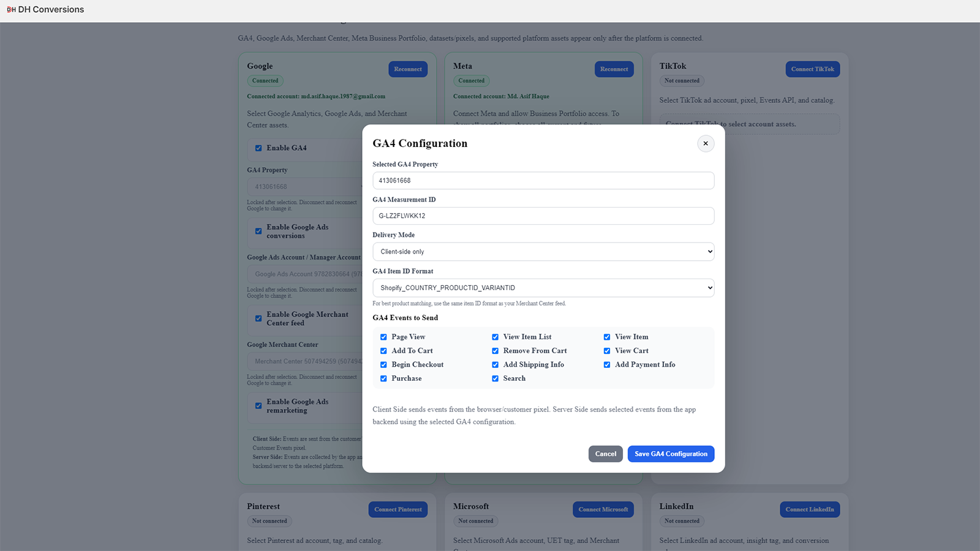Uncheck the View Item List event

(x=495, y=337)
